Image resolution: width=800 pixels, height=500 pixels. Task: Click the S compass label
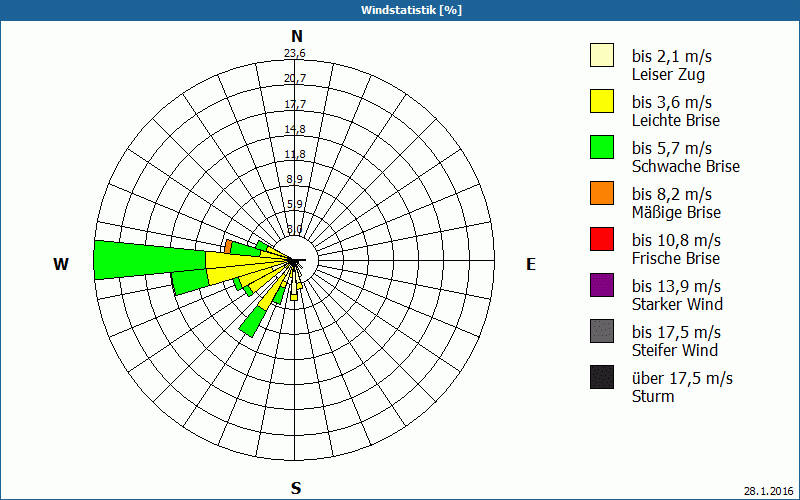[x=296, y=488]
